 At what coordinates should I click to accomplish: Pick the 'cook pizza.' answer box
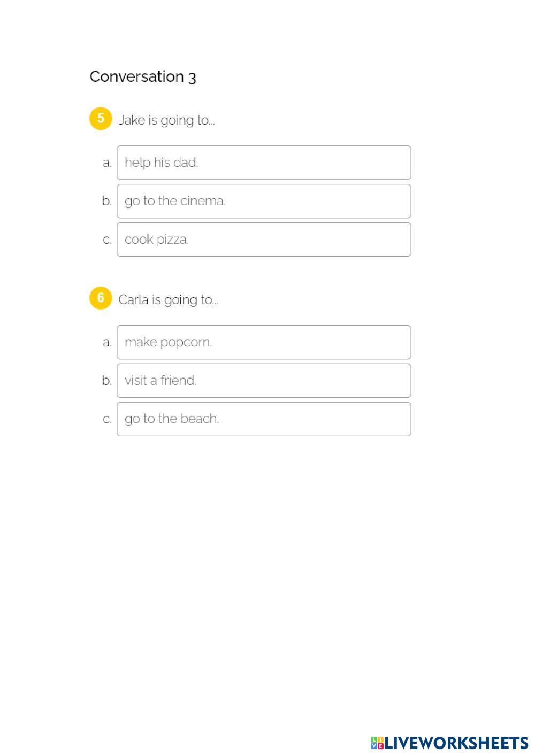[x=264, y=240]
